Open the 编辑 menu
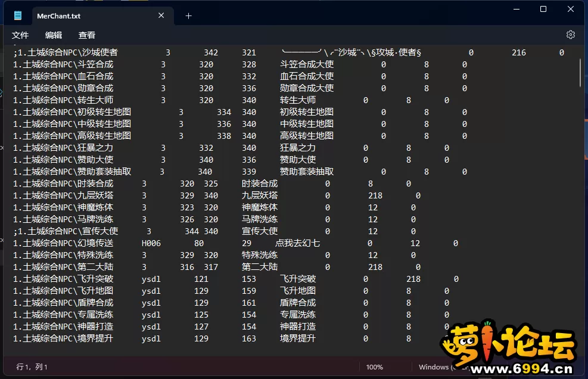Screen dimensions: 588x379 click(x=54, y=35)
